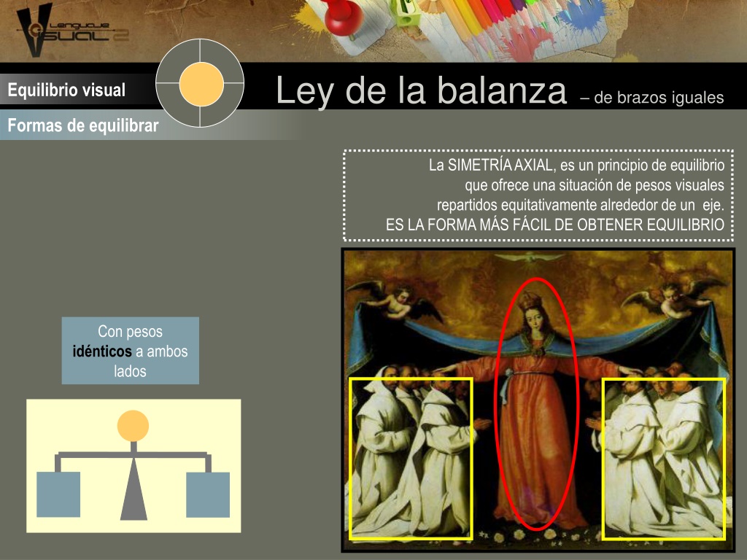
Task: Open the Formas de equilibrar section label
Action: (83, 125)
